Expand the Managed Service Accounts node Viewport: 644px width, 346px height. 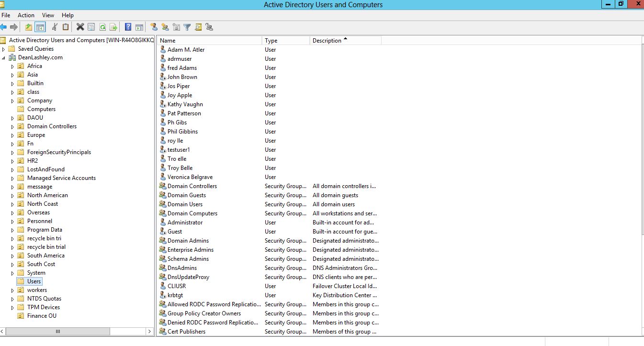click(13, 178)
